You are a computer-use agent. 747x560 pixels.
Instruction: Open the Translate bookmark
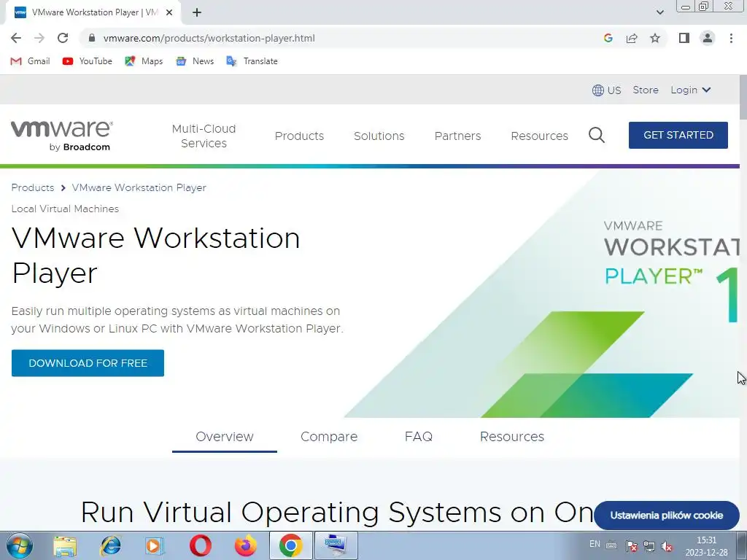(x=252, y=61)
